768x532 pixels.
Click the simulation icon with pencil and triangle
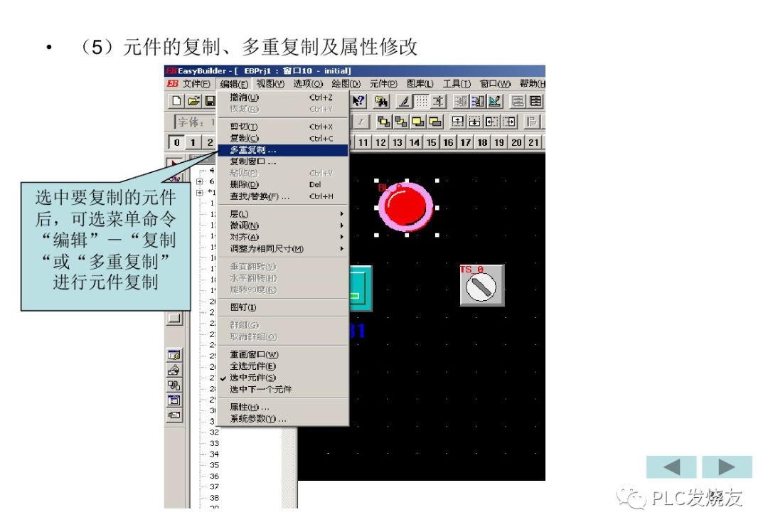pyautogui.click(x=495, y=102)
